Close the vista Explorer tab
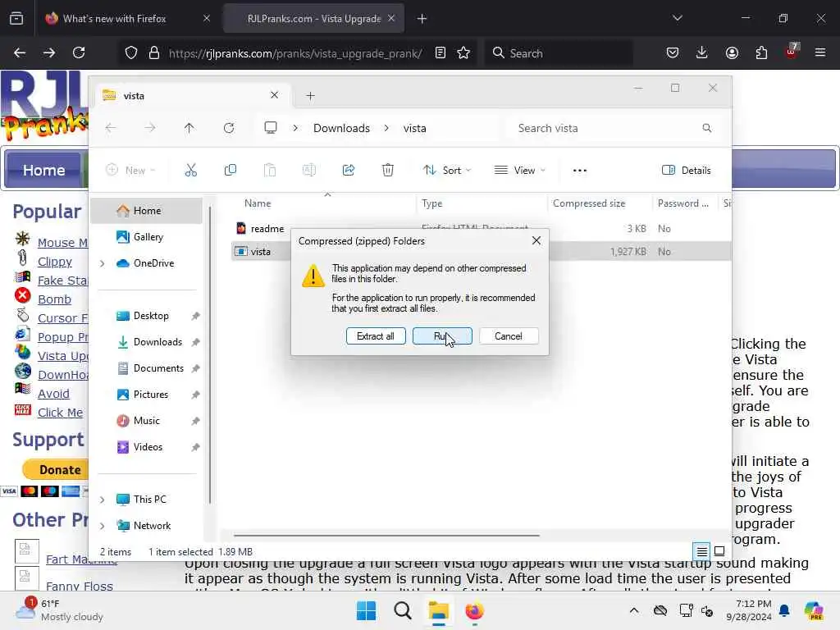The width and height of the screenshot is (840, 630). point(274,95)
